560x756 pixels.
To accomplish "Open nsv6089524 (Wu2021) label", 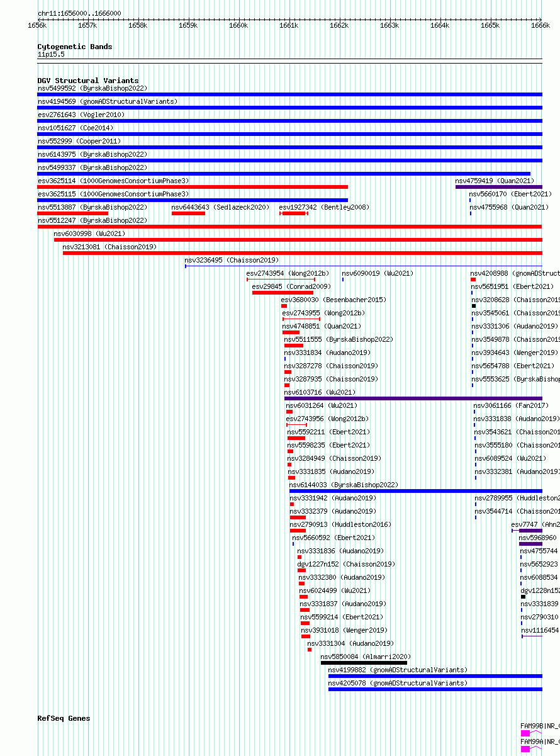I will tap(510, 459).
